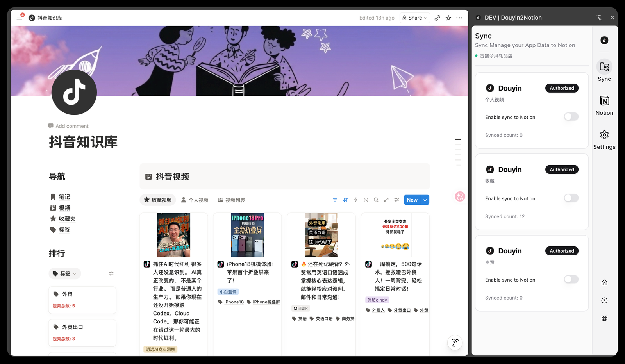Click the 外贸cindy tag

pos(377,300)
